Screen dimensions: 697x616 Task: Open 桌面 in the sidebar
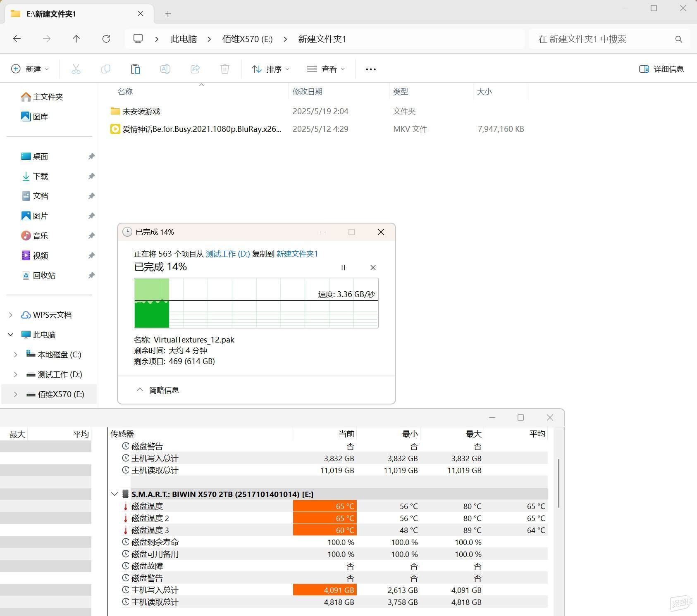click(34, 156)
